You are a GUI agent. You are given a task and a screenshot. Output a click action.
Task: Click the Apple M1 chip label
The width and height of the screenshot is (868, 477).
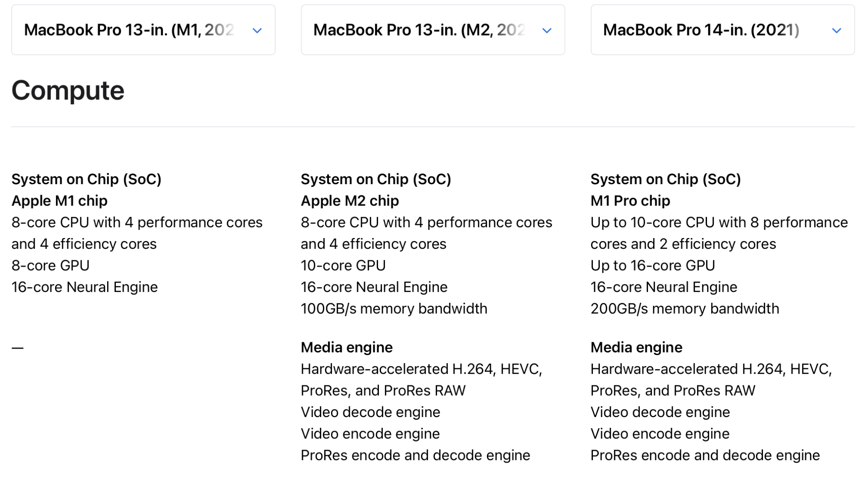[59, 201]
